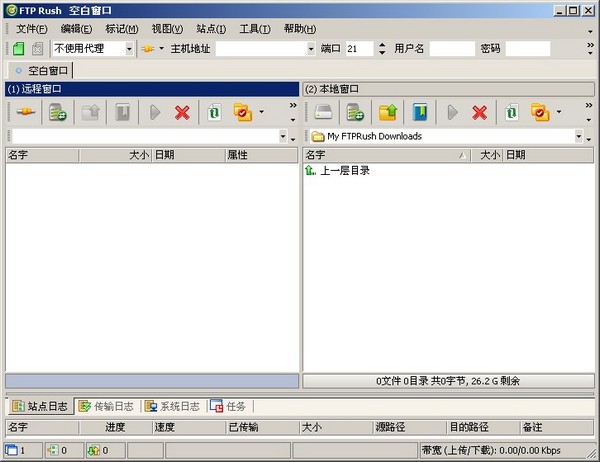
Task: Click the connect icon in remote pane toolbar
Action: click(26, 113)
